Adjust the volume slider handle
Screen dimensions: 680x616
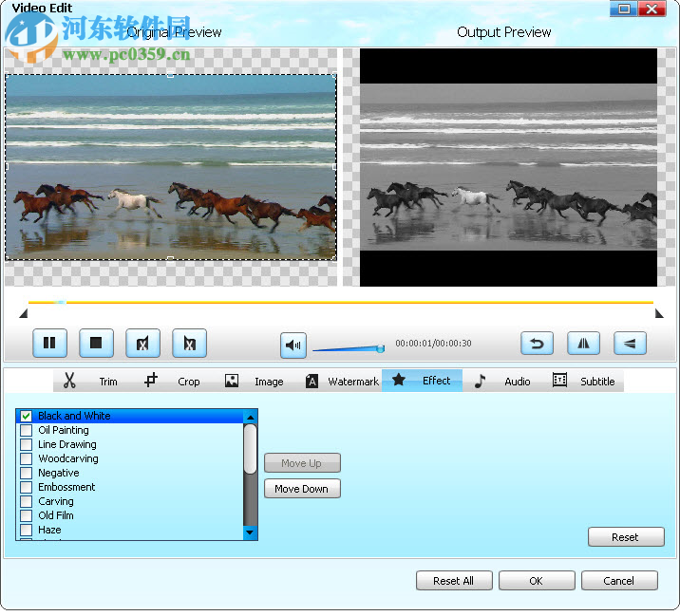point(380,348)
